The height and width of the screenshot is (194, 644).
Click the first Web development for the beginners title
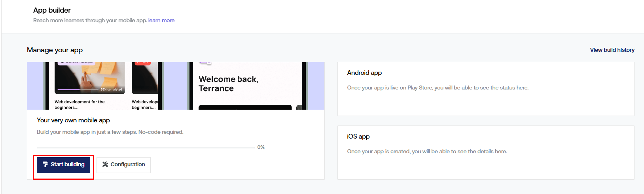coord(80,105)
